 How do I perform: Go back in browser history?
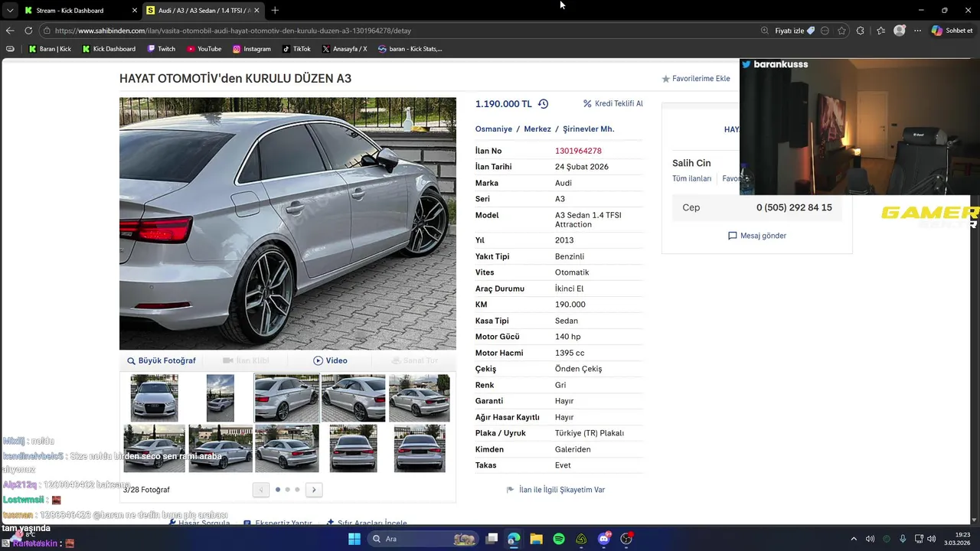[x=10, y=31]
